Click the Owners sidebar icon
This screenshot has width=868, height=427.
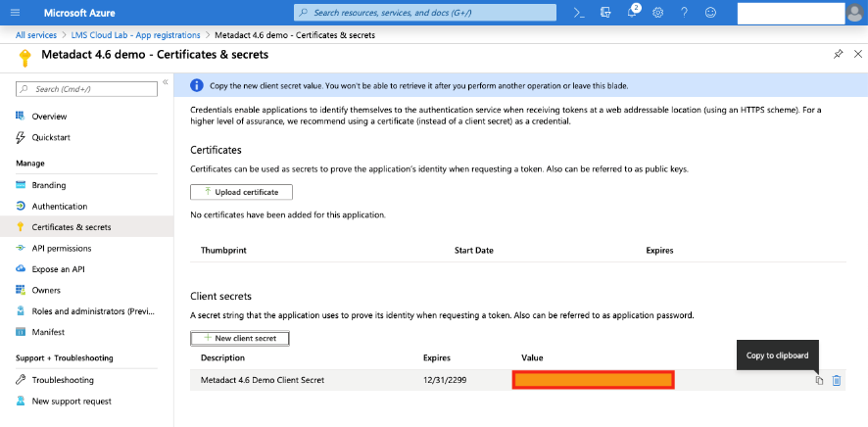[21, 290]
